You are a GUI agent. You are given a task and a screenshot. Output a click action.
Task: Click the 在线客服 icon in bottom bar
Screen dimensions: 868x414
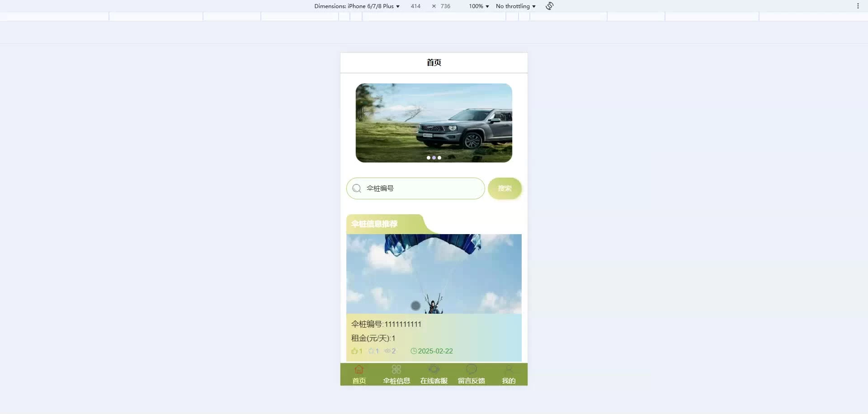coord(434,369)
